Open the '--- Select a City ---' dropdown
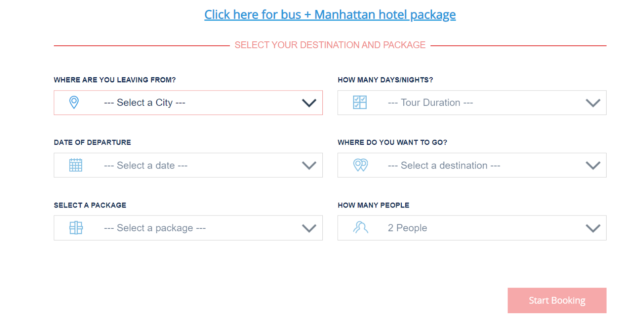Image resolution: width=644 pixels, height=316 pixels. [188, 103]
